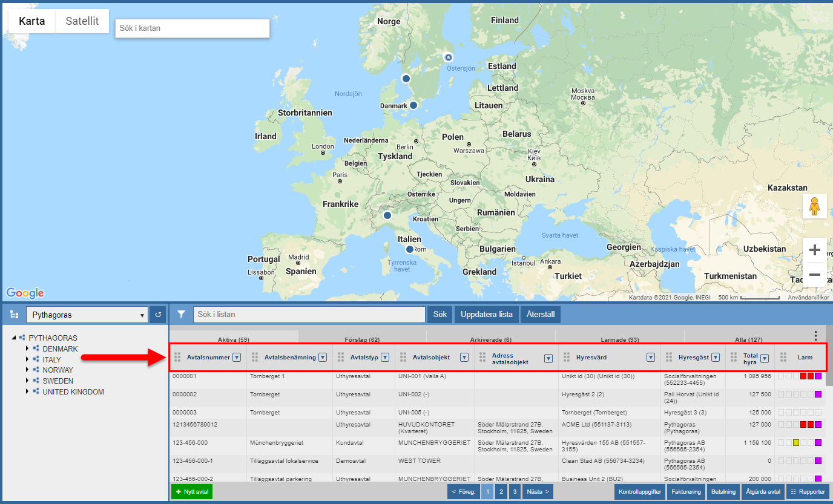Collapse the PYTHAGORAS root node

(x=14, y=338)
